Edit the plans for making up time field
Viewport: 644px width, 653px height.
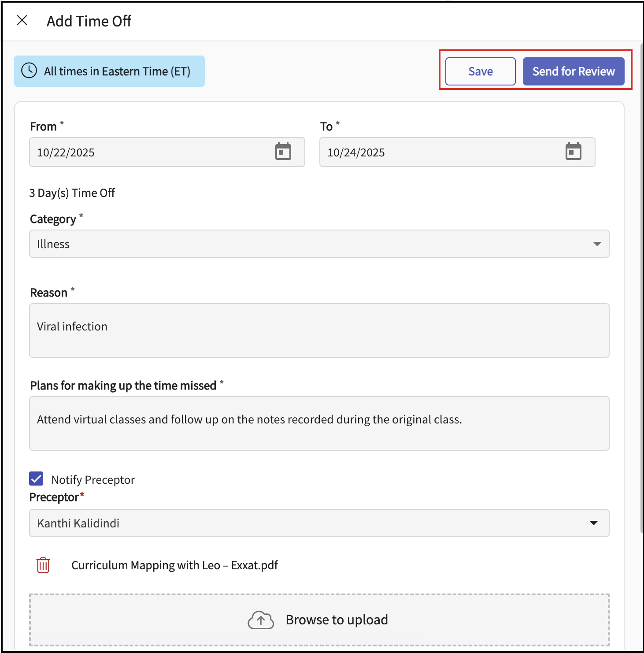[319, 423]
